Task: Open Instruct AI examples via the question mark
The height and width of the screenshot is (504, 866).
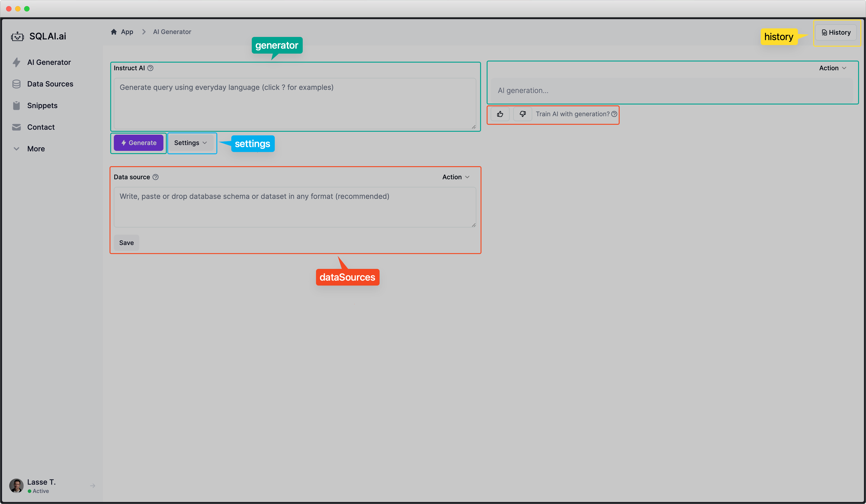Action: 151,68
